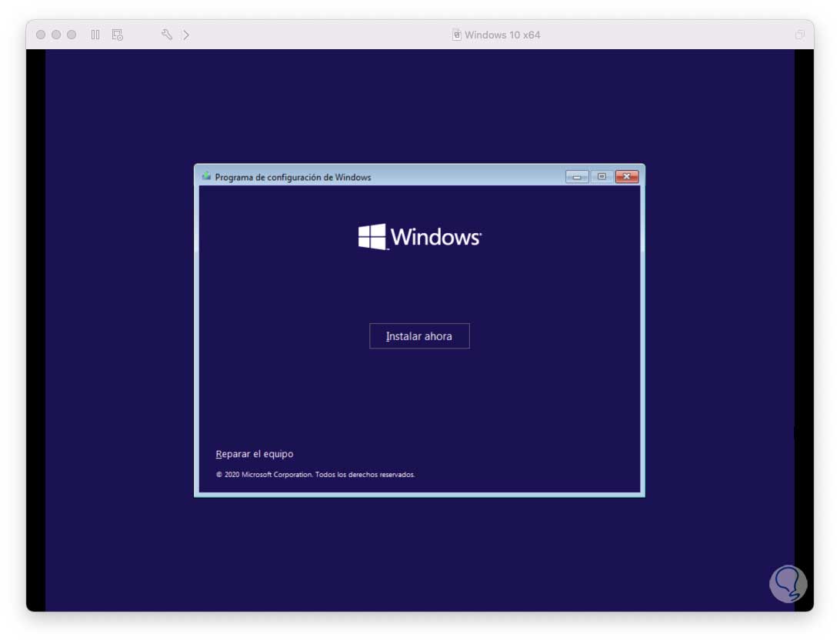Screen dimensions: 840x644
Task: Click the Instalar ahora button
Action: coord(419,336)
